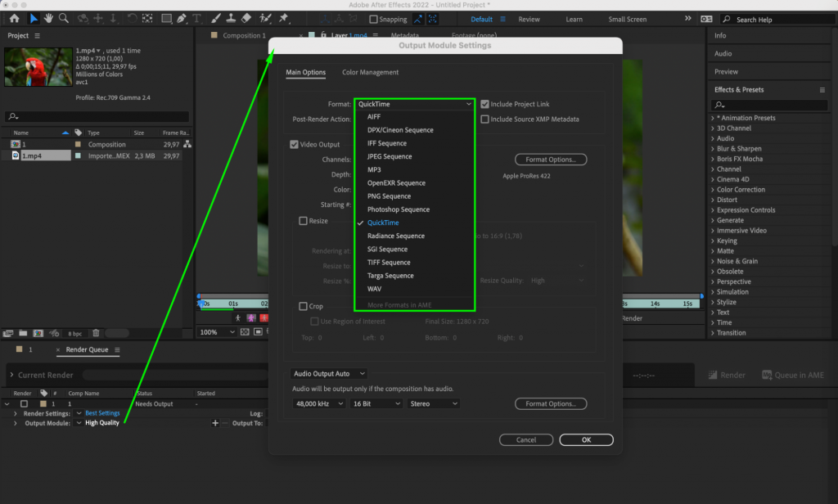Open the Audio Output Auto dropdown
838x504 pixels.
click(330, 373)
